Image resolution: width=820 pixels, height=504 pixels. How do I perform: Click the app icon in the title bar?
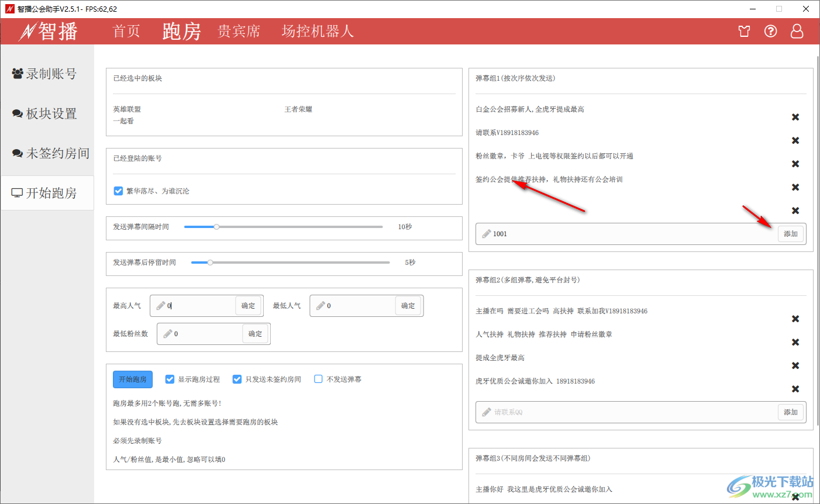9,9
